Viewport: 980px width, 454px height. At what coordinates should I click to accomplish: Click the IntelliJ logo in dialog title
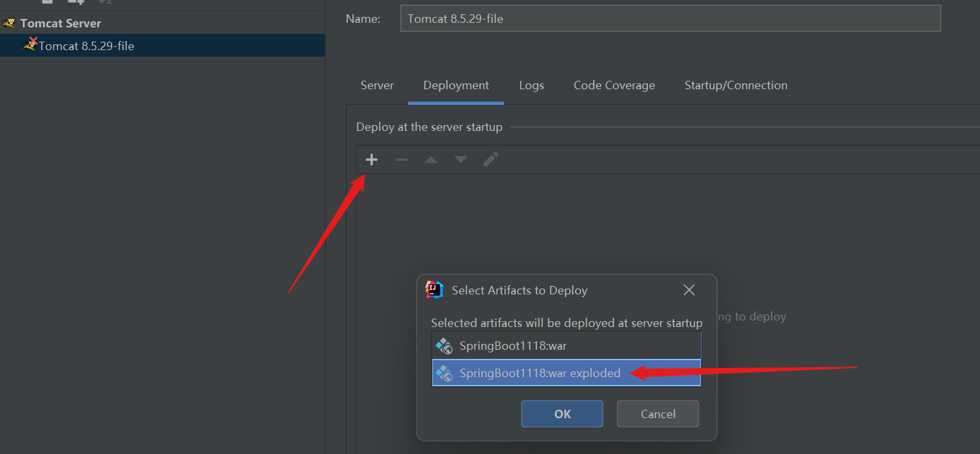(434, 290)
